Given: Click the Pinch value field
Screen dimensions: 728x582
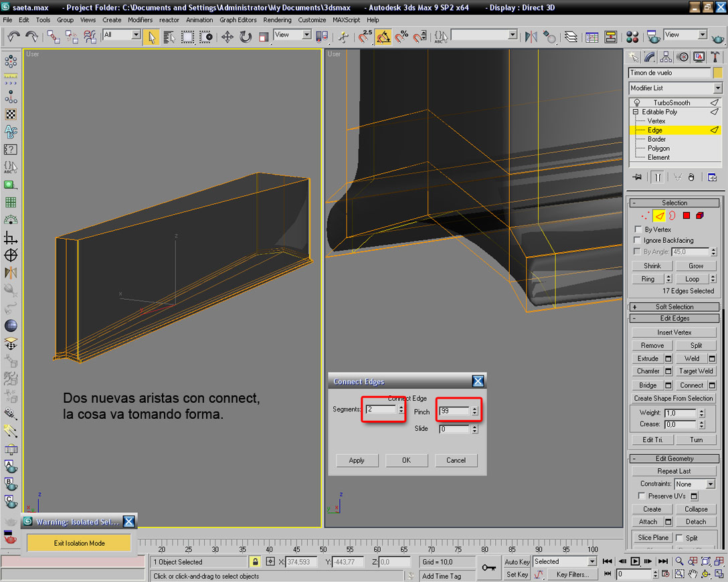Looking at the screenshot, I should tap(454, 411).
